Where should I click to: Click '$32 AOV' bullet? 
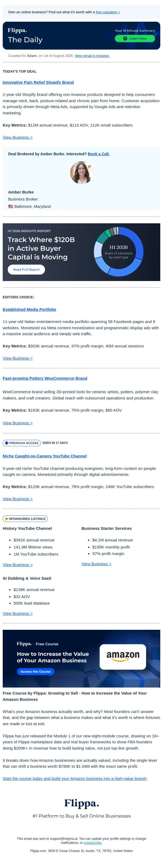pos(22,597)
